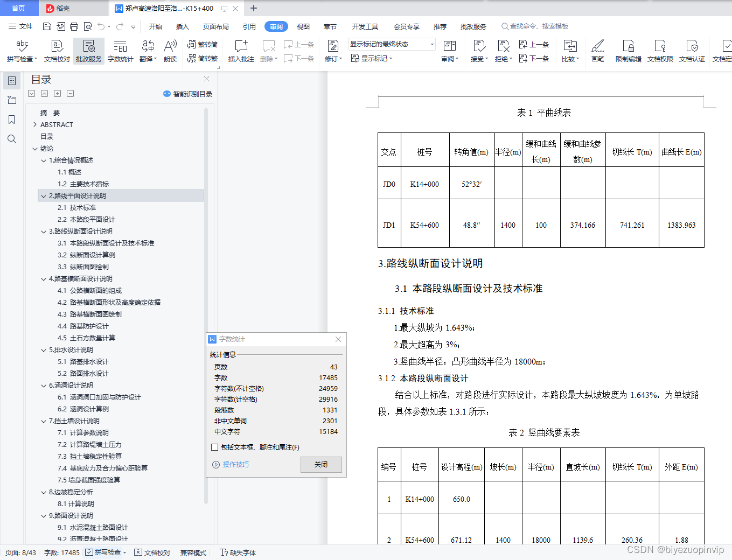Collapse 5.排水设计说明 section

pos(44,350)
